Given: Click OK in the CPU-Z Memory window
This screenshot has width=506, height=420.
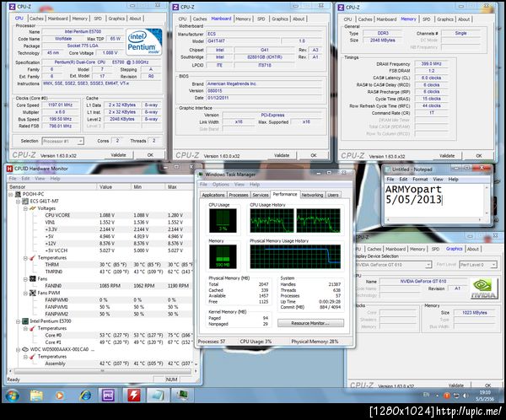Looking at the screenshot, I should 479,156.
